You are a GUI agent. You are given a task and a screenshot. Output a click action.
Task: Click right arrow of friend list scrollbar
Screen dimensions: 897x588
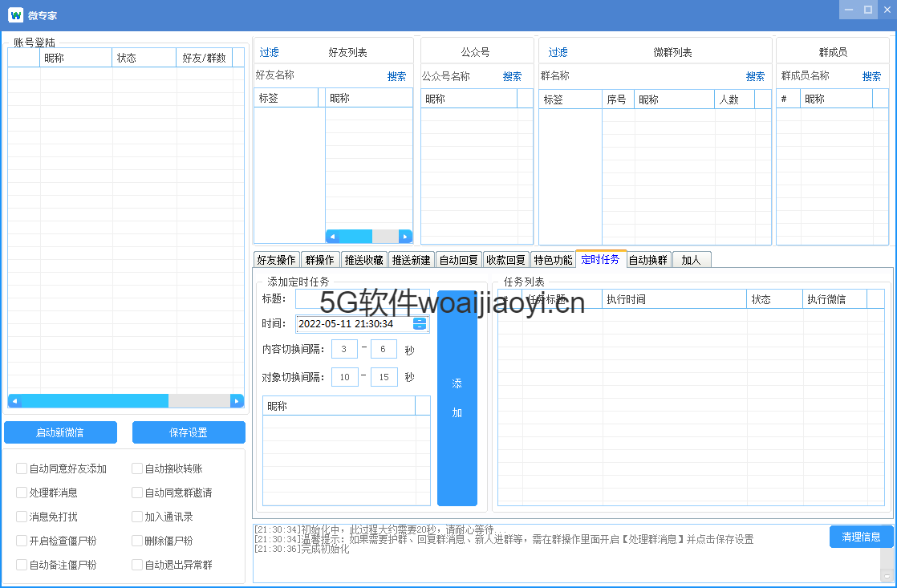405,236
